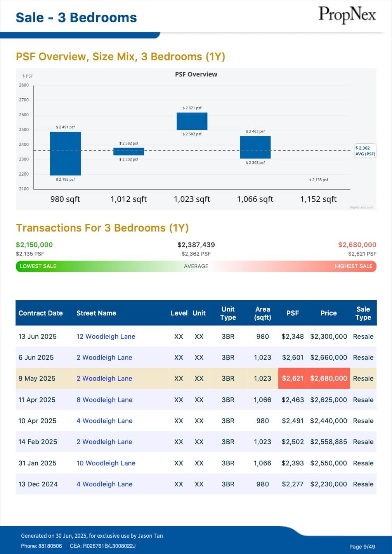This screenshot has width=392, height=554.
Task: Click the 1,066 sqft PSF bar
Action: pyautogui.click(x=255, y=147)
